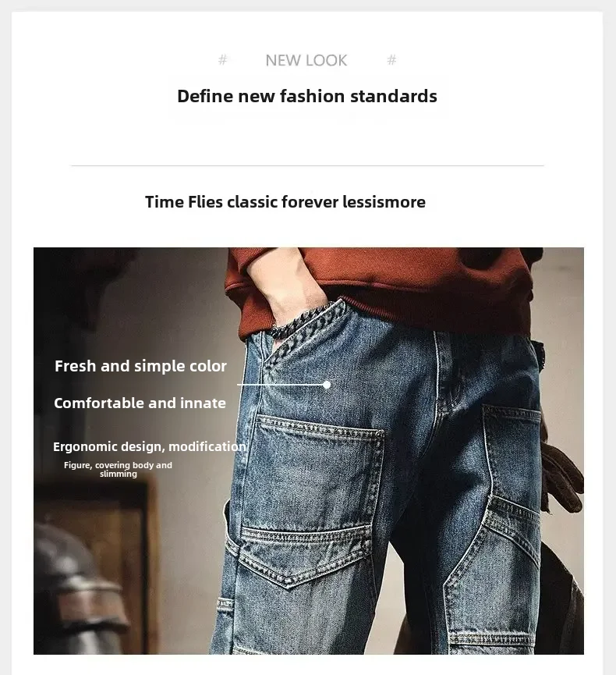Click the horizontal divider line under headline
The width and height of the screenshot is (616, 675).
pyautogui.click(x=307, y=165)
